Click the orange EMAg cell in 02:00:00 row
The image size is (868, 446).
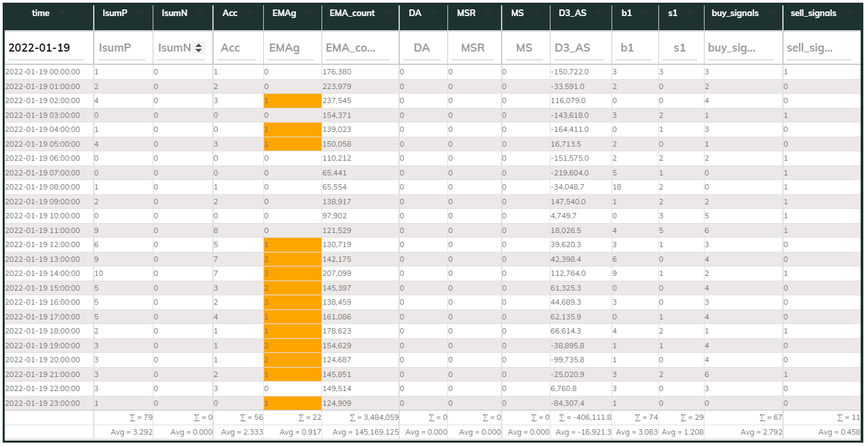pyautogui.click(x=292, y=100)
